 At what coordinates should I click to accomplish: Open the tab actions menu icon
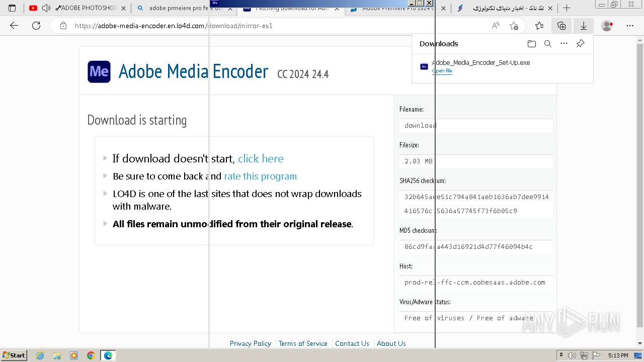(x=12, y=8)
